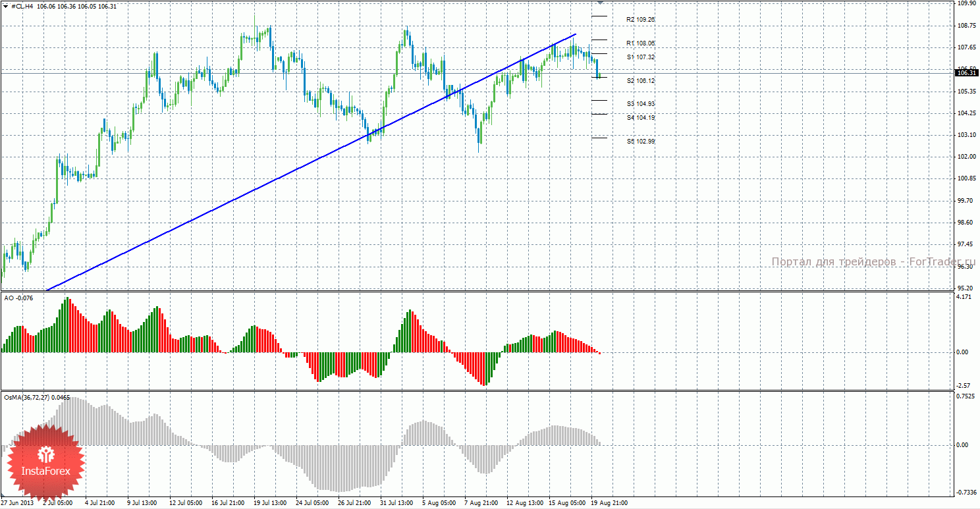This screenshot has width=980, height=509.
Task: Click the 12 Jul 05:00 time label
Action: tap(186, 503)
